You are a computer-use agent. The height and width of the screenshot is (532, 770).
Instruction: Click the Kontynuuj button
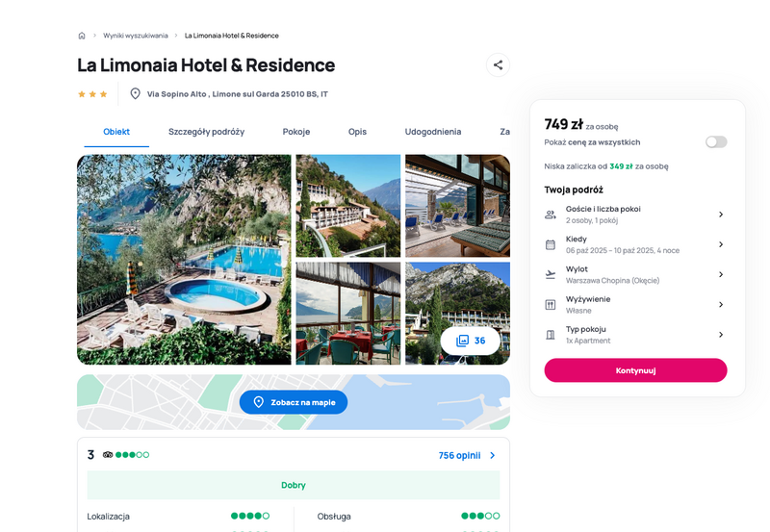tap(635, 370)
